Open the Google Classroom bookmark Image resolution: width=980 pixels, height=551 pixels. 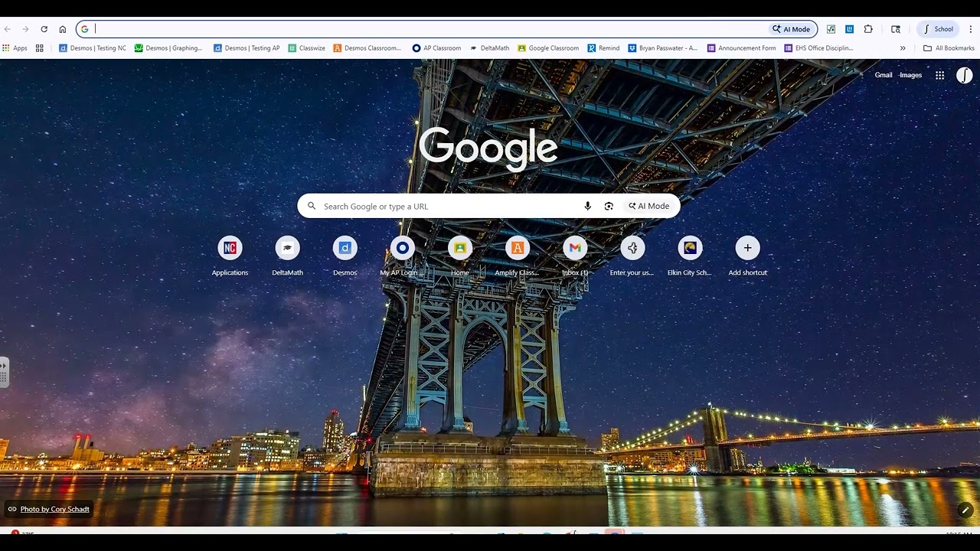(548, 48)
